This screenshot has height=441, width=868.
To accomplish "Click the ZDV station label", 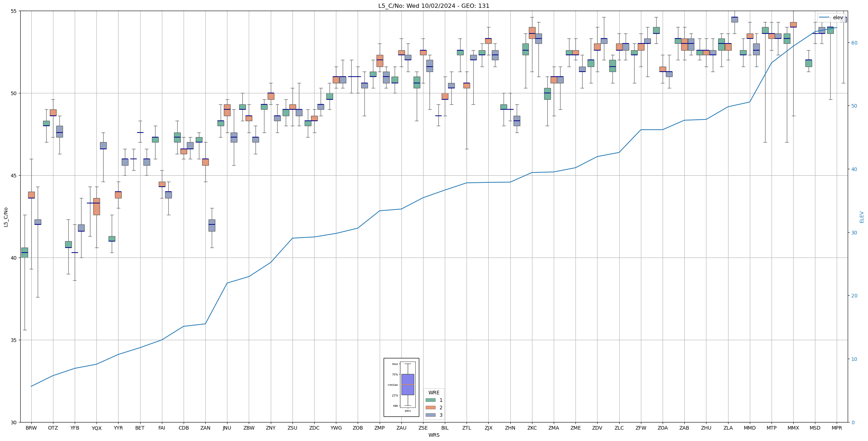I will point(597,428).
